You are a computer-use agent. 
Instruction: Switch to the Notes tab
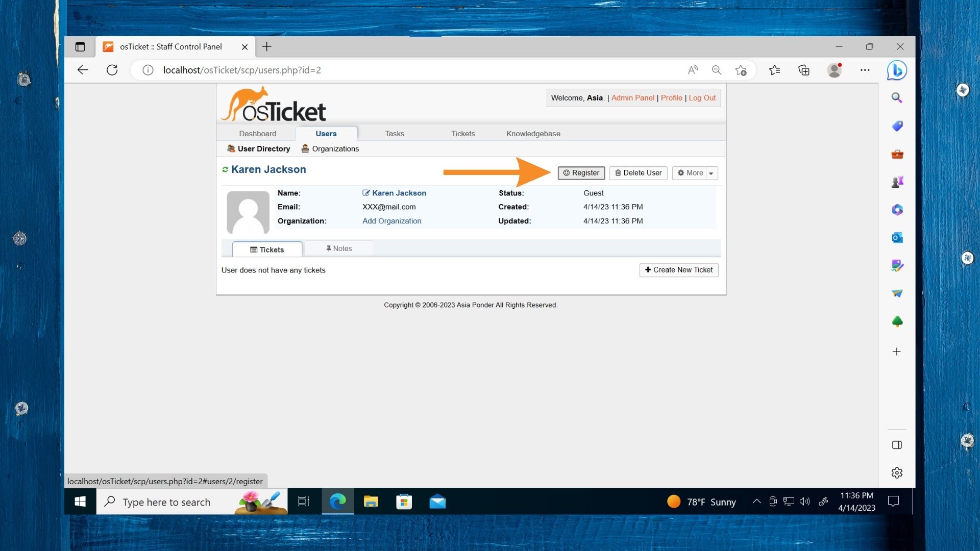tap(339, 248)
